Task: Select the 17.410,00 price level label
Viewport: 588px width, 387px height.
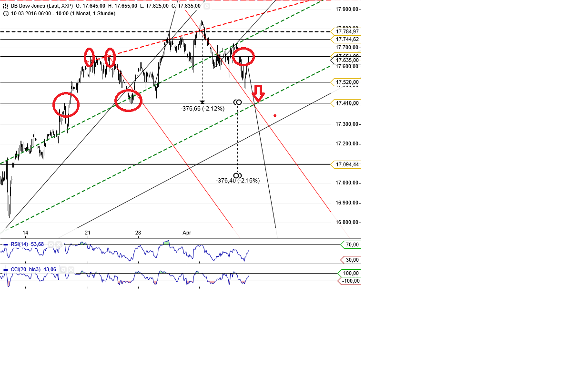Action: 346,103
